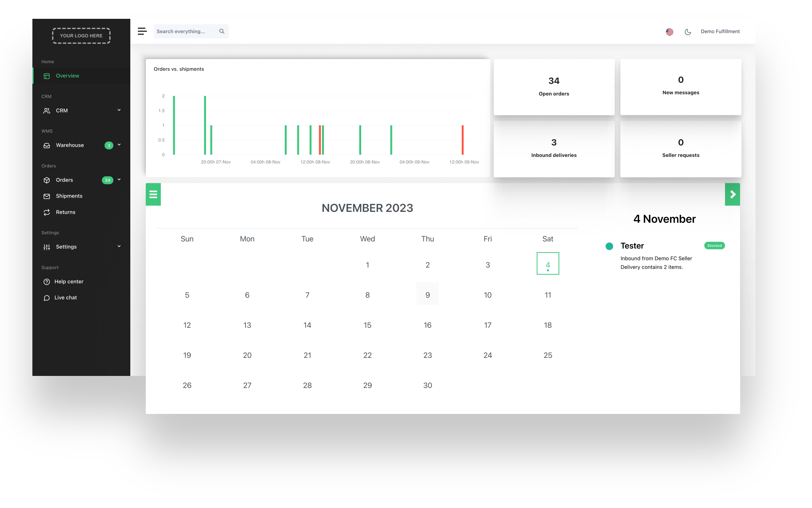Click the search magnifier icon

point(221,31)
